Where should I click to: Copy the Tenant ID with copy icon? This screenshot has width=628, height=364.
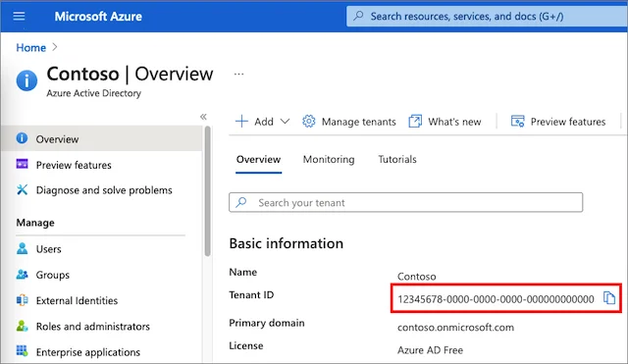click(x=609, y=298)
